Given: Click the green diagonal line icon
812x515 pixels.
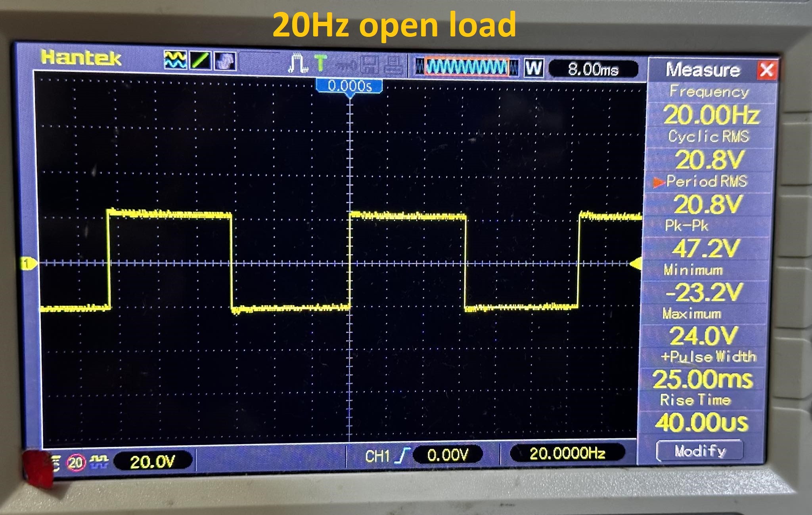Looking at the screenshot, I should (x=200, y=61).
